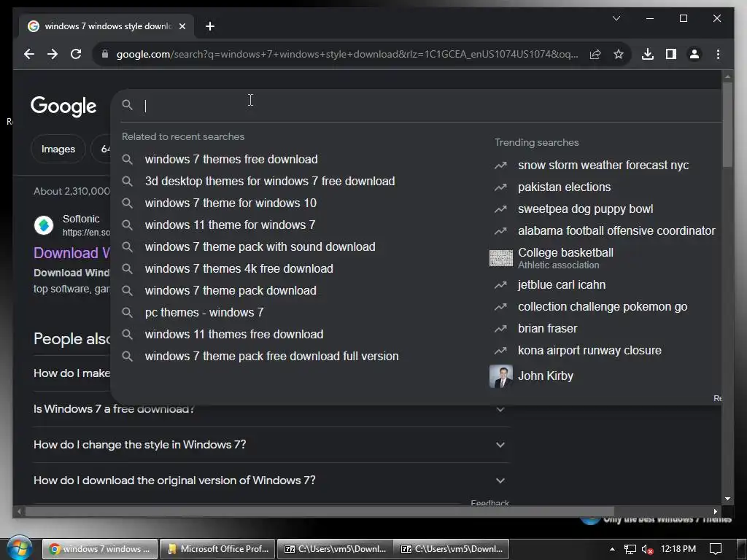747x560 pixels.
Task: Open trending search brian fraser
Action: pos(547,329)
